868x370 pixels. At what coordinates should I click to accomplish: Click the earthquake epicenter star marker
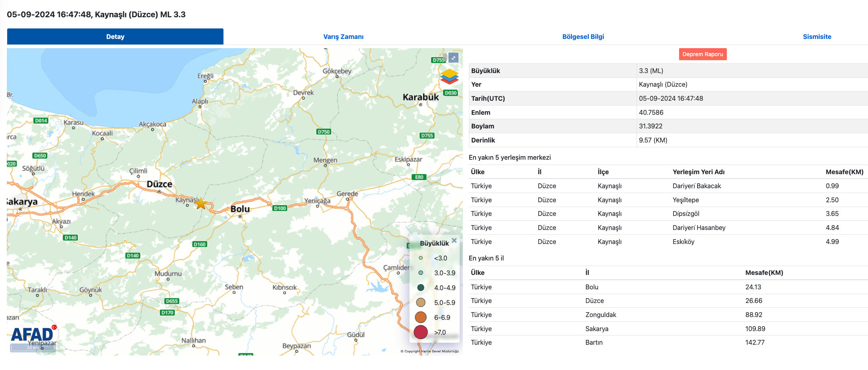pyautogui.click(x=201, y=203)
